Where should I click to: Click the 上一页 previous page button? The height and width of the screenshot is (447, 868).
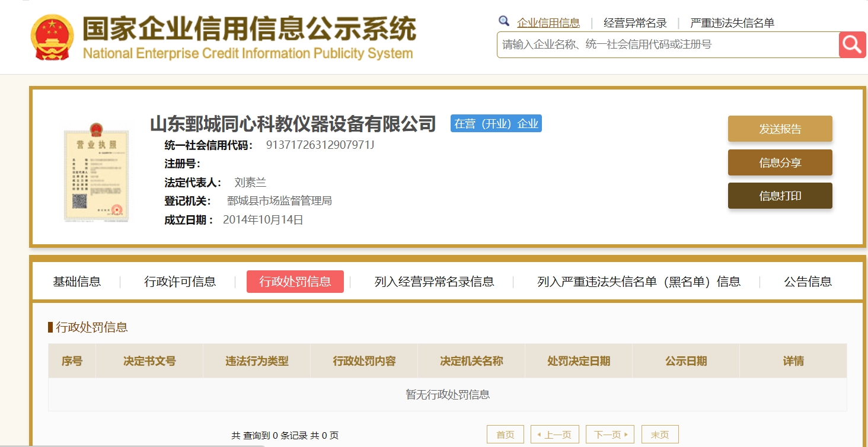click(x=554, y=435)
